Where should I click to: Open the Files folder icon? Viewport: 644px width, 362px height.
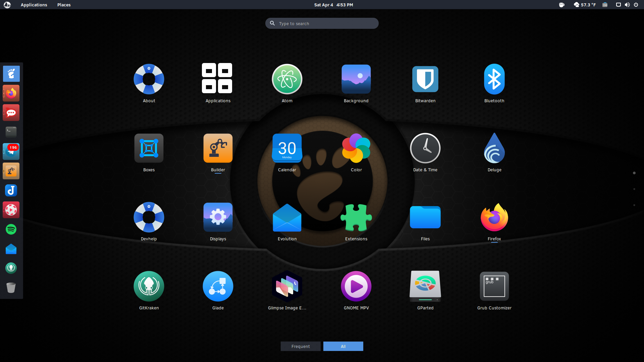(425, 217)
